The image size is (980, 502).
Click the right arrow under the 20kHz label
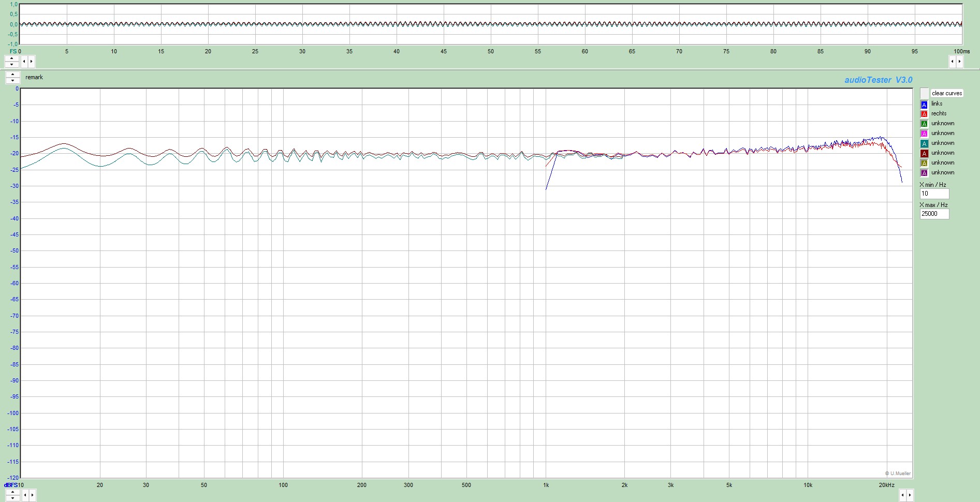910,495
